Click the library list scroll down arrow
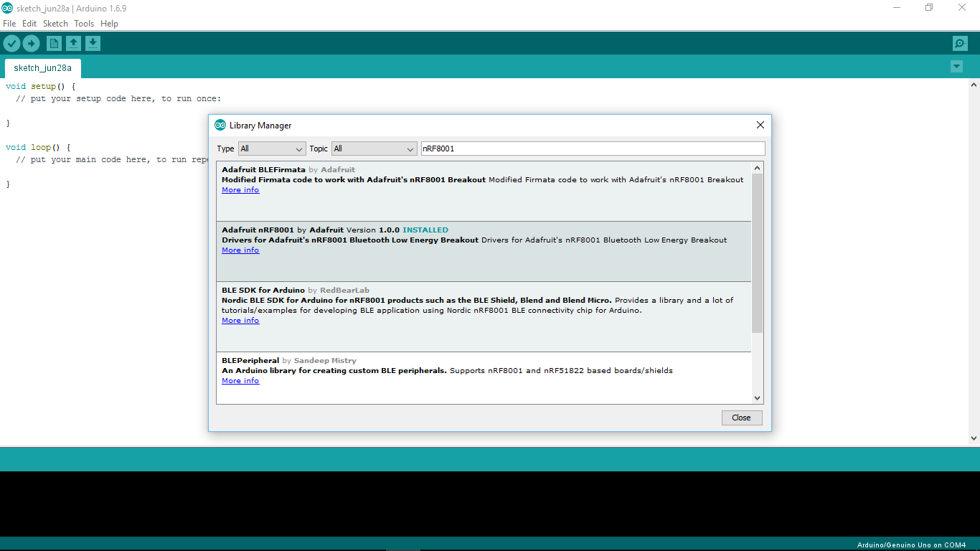The height and width of the screenshot is (551, 980). [757, 398]
